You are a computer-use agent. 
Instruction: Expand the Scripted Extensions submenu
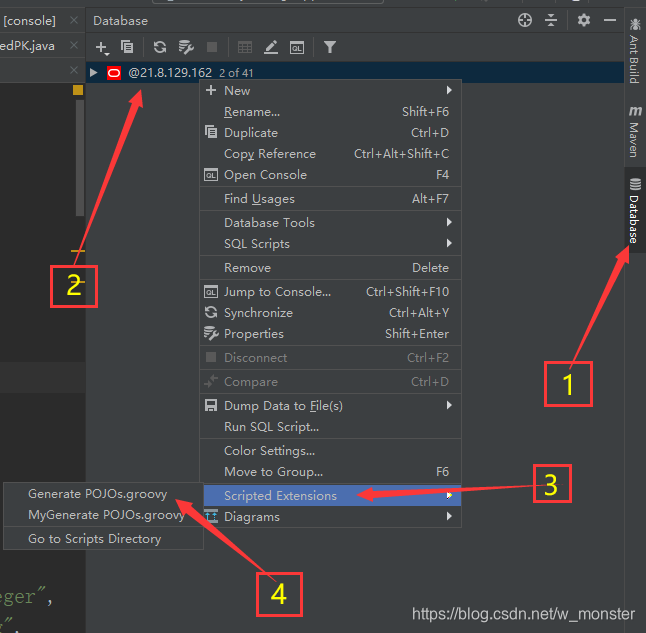332,495
